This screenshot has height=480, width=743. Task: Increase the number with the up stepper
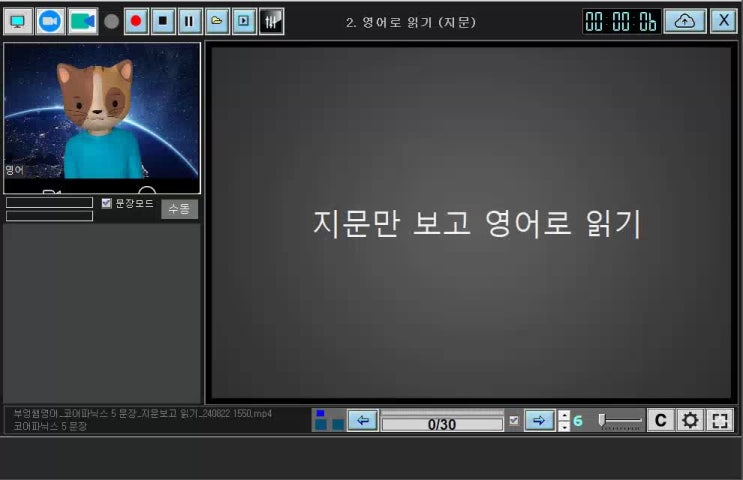pos(564,415)
